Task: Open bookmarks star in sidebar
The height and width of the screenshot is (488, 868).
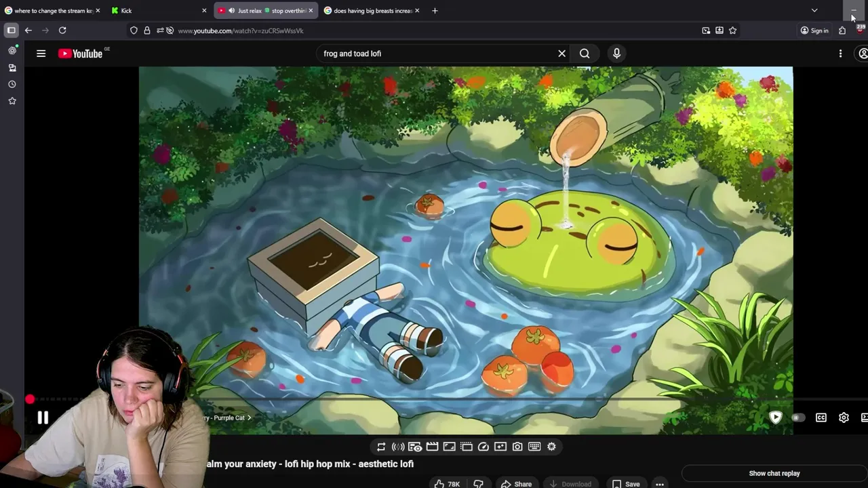Action: coord(12,101)
